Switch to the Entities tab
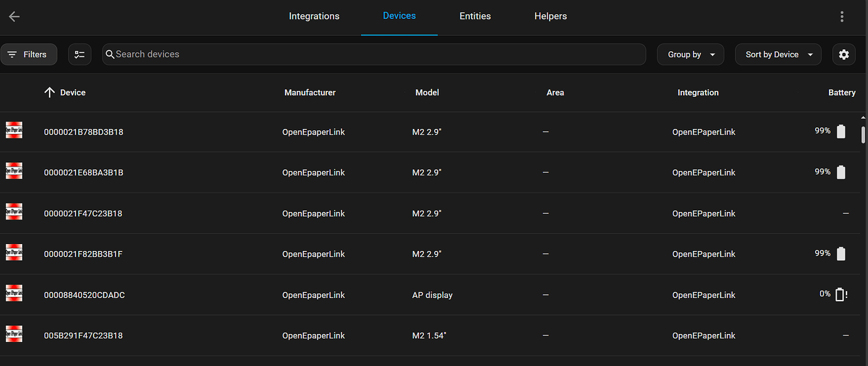 (x=475, y=16)
